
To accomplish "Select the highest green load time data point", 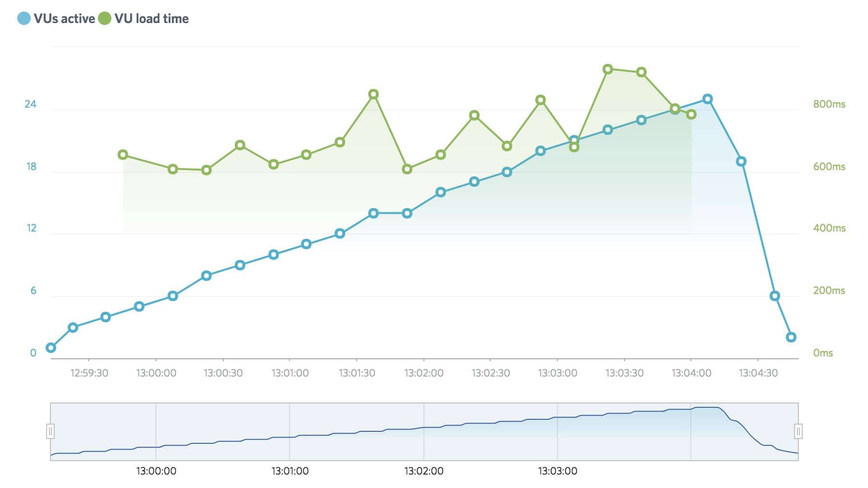I will tap(607, 70).
